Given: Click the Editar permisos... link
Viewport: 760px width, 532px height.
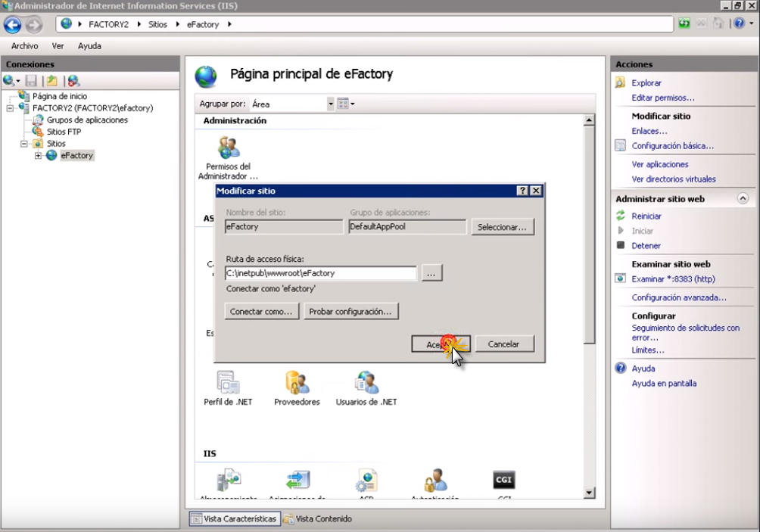Looking at the screenshot, I should (662, 98).
